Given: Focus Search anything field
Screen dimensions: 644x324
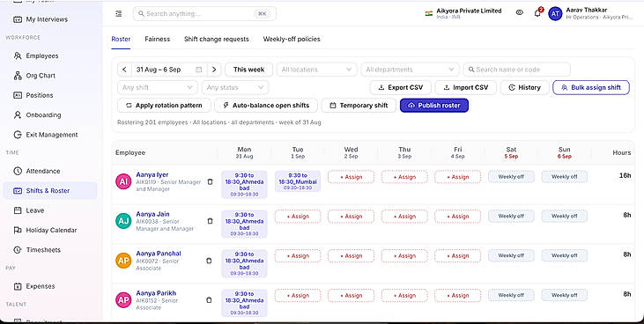Looking at the screenshot, I should (x=204, y=13).
